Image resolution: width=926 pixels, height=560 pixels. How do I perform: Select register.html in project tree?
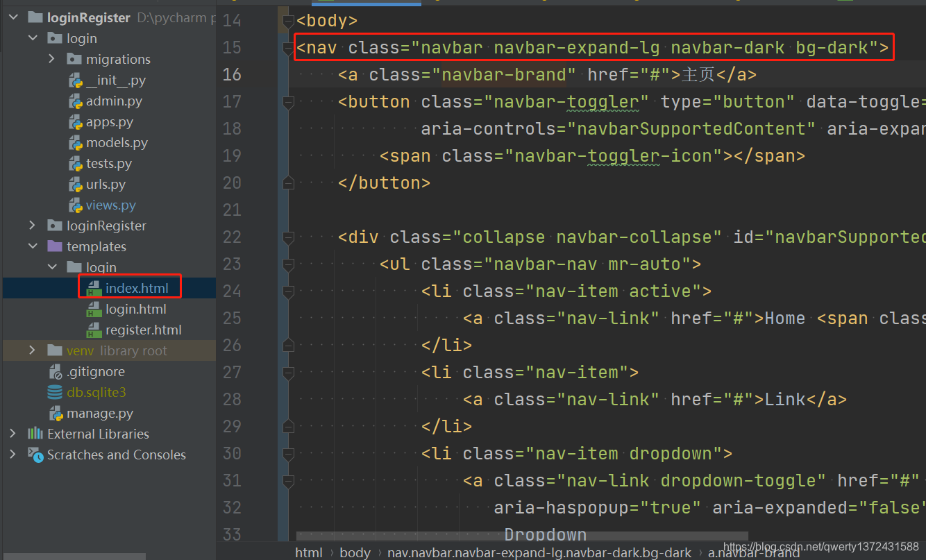tap(144, 330)
